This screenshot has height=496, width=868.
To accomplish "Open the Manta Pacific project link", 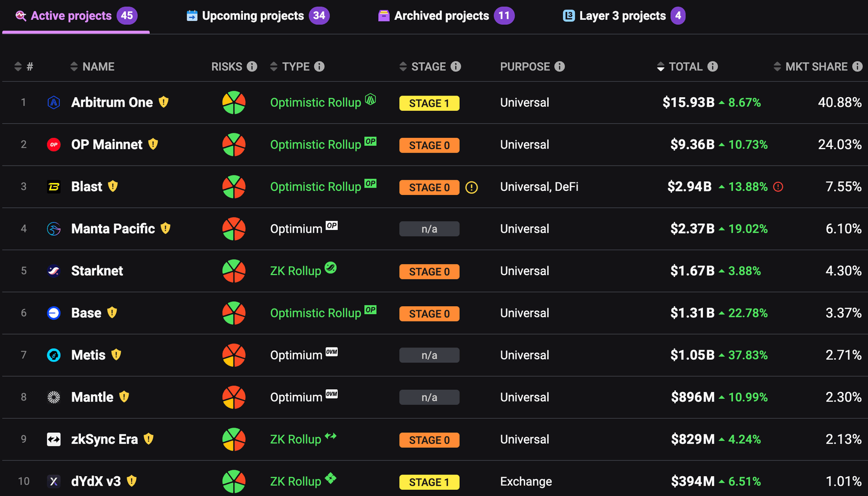I will coord(113,229).
